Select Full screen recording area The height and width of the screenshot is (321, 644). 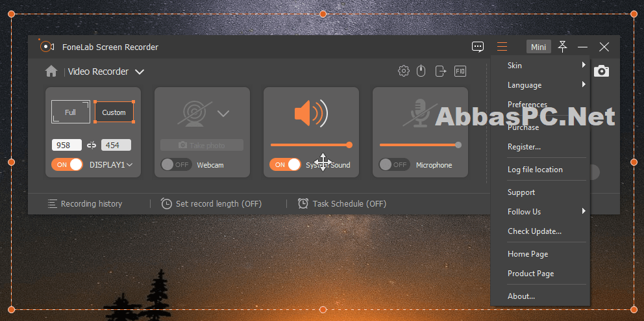click(70, 112)
